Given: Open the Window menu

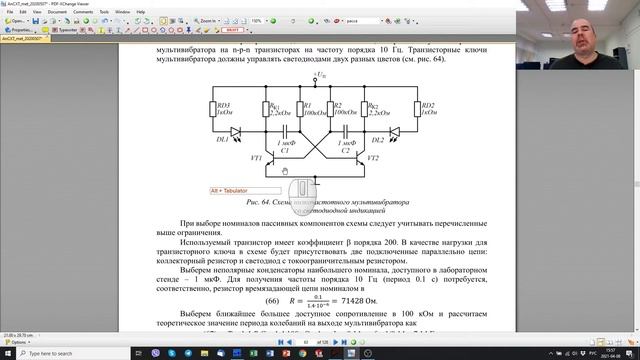Looking at the screenshot, I should point(122,12).
